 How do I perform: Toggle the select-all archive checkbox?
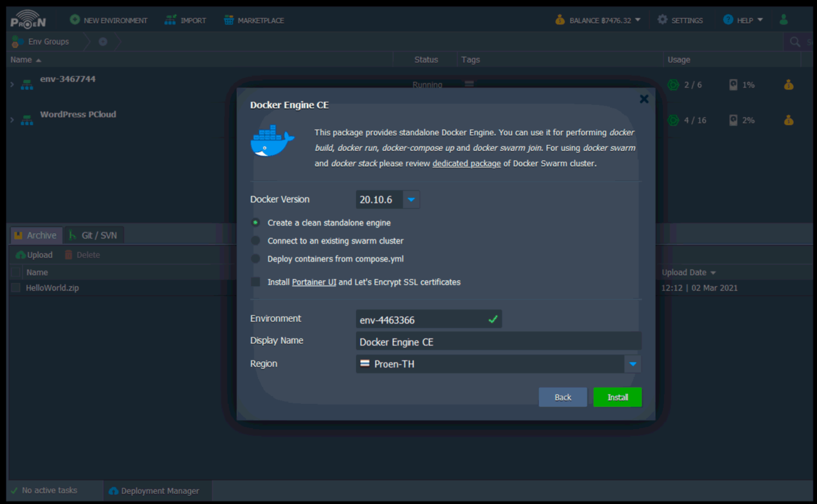click(16, 272)
